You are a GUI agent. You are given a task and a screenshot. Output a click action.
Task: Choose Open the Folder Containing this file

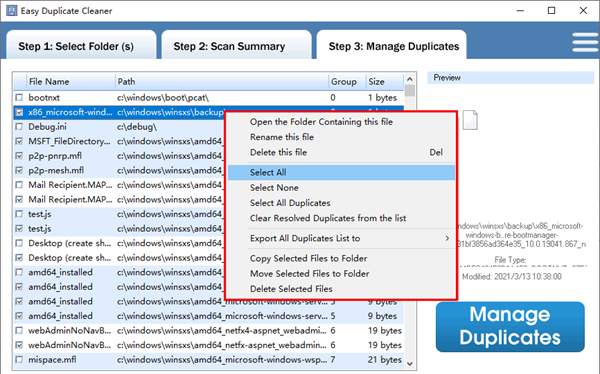point(321,122)
